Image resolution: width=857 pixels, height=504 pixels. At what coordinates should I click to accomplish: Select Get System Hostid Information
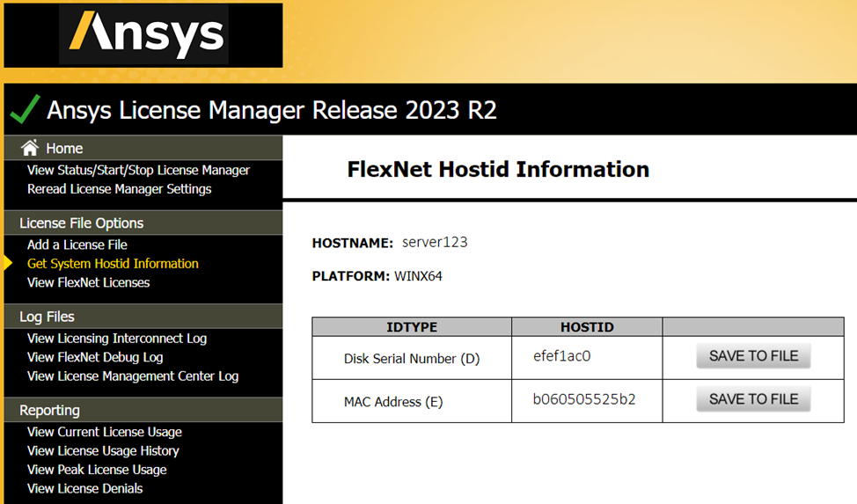click(113, 264)
